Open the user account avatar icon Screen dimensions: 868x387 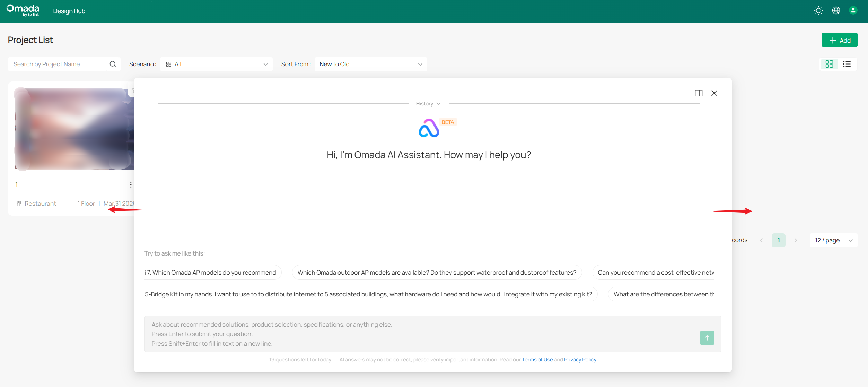pyautogui.click(x=853, y=11)
